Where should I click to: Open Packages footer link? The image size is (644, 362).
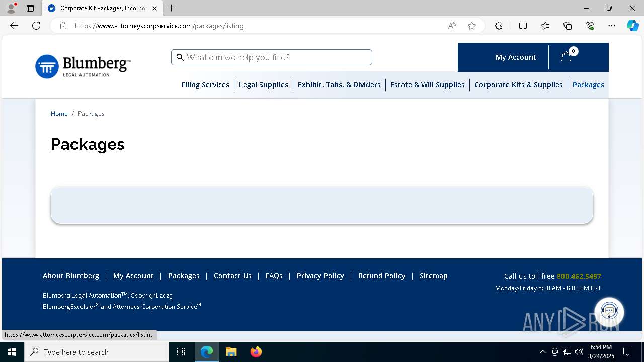pos(184,276)
